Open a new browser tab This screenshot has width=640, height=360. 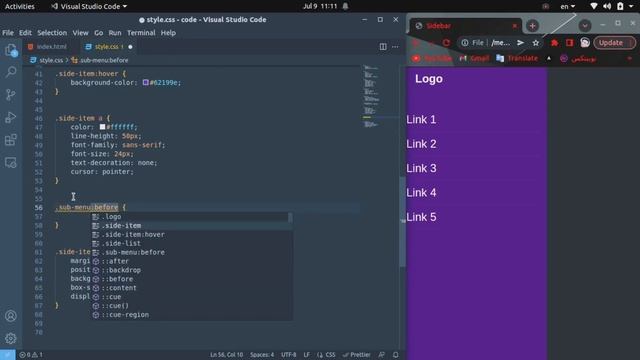click(532, 26)
